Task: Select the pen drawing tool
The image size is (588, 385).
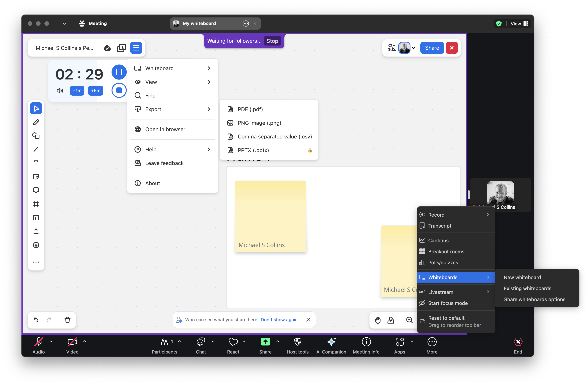Action: click(x=36, y=122)
